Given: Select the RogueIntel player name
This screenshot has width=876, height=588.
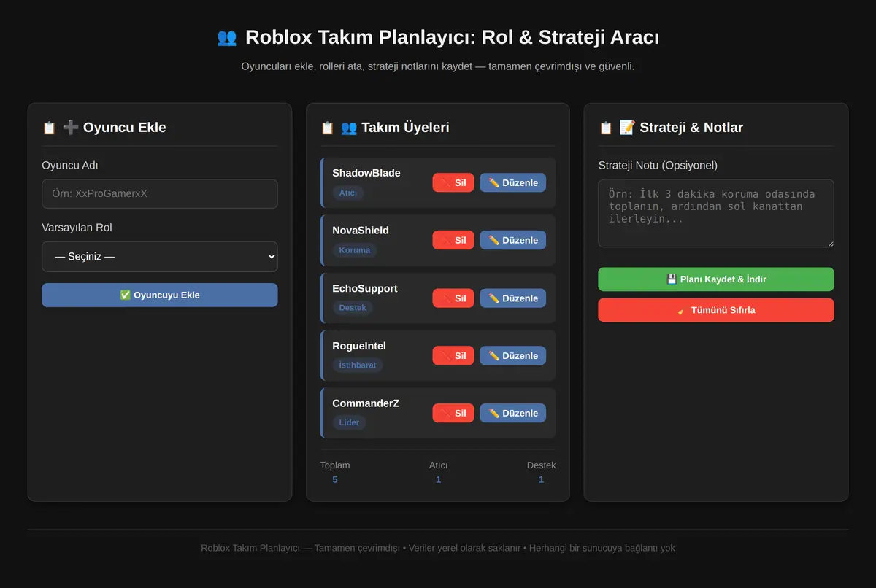Looking at the screenshot, I should pyautogui.click(x=359, y=346).
